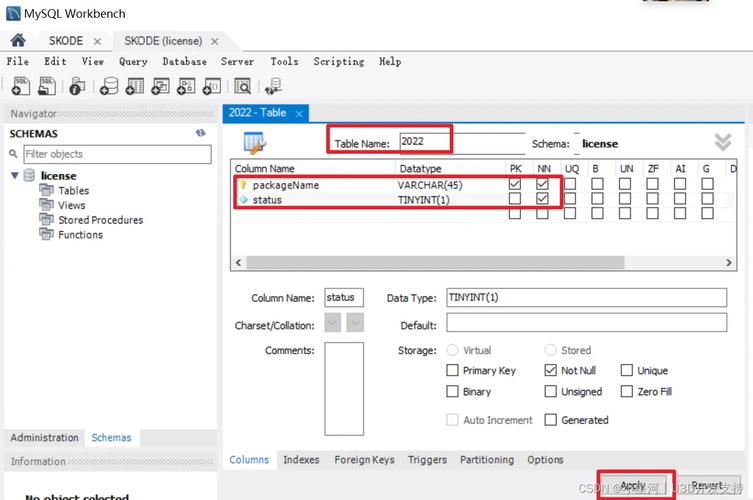
Task: Create new table toolbar icon
Action: [x=134, y=86]
